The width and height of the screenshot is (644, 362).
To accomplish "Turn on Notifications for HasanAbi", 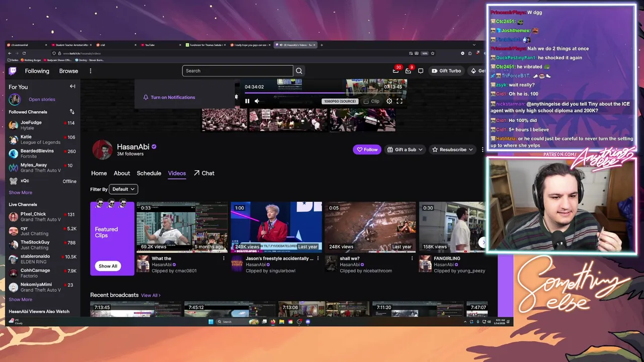I will tap(170, 98).
